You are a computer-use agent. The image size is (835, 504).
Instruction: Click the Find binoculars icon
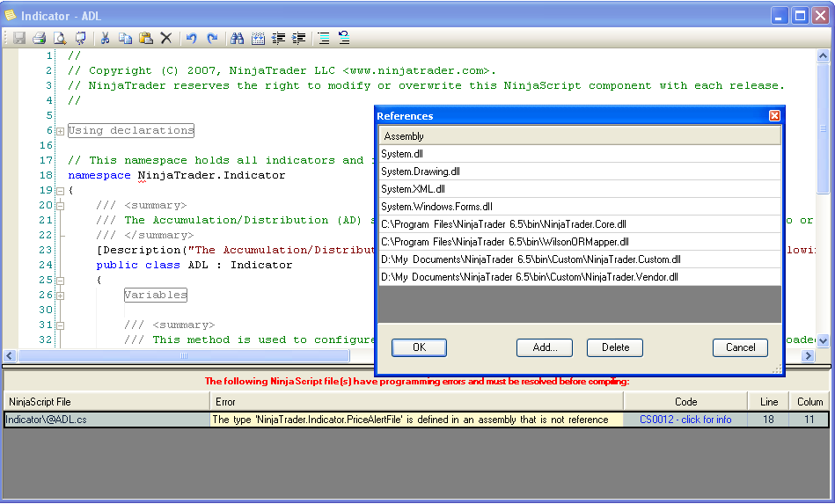coord(237,38)
